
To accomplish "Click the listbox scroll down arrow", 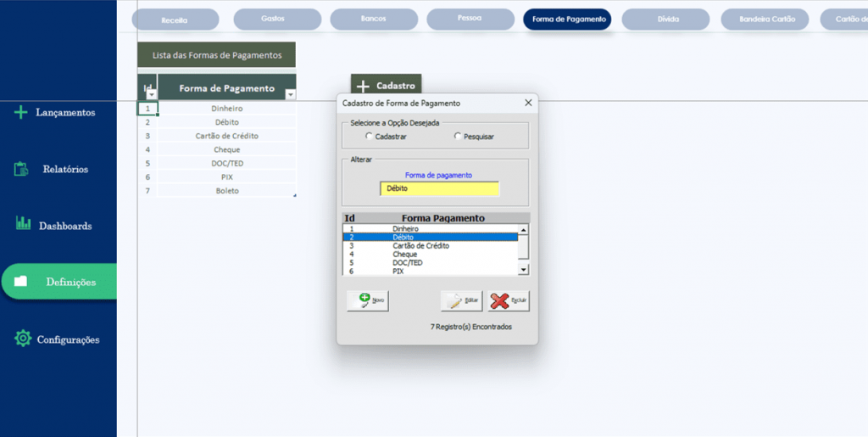I will [x=524, y=269].
